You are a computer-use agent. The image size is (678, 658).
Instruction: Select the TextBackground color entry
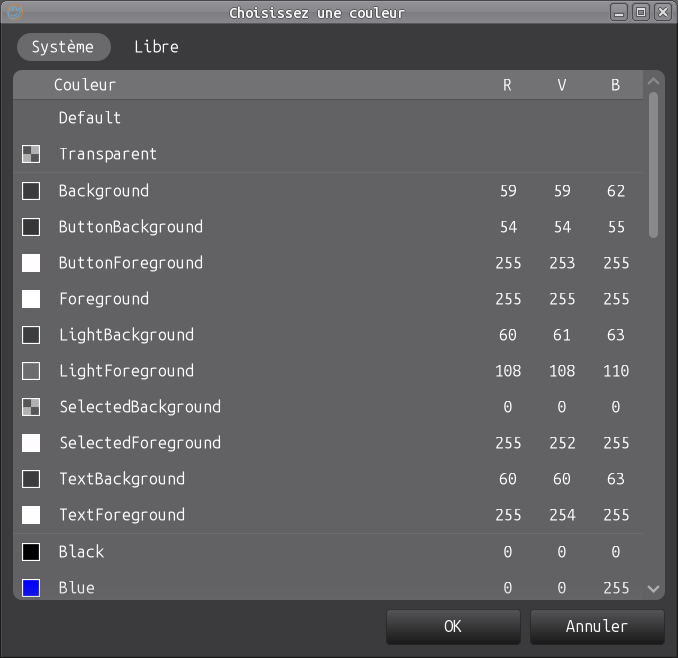tap(122, 479)
